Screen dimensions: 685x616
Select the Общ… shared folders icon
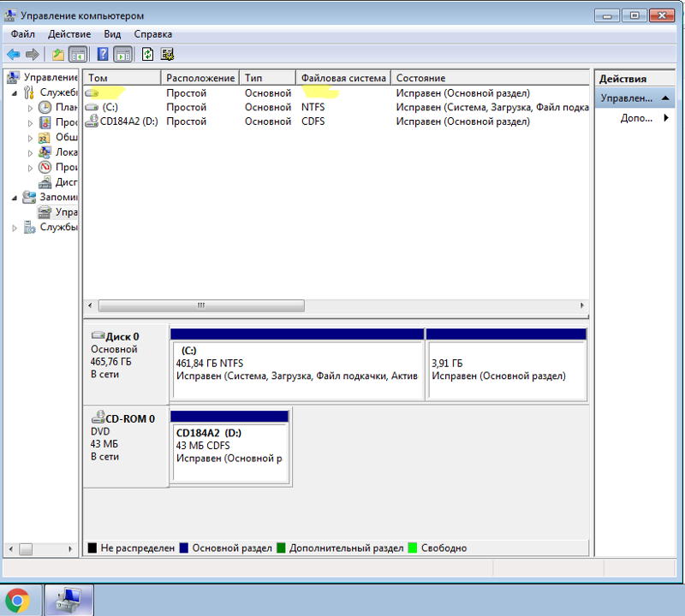pyautogui.click(x=45, y=138)
